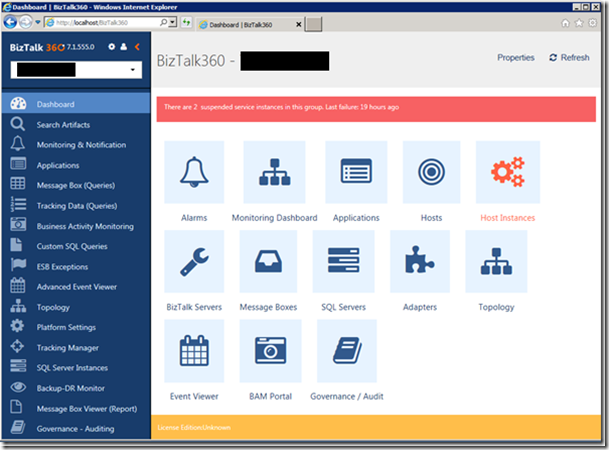Open Custom SQL Queries sidebar item
This screenshot has height=450, width=609.
[76, 246]
